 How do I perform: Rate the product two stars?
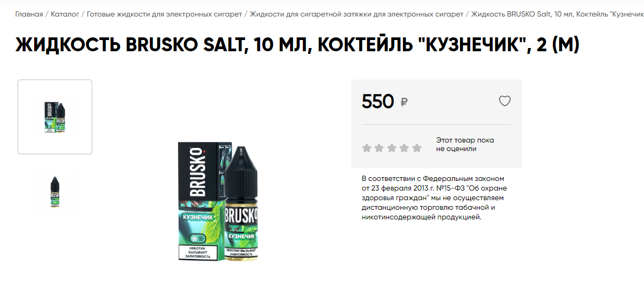(x=379, y=148)
